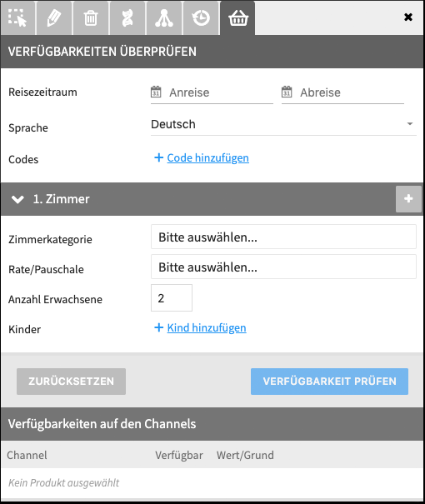Open the DNA helix tab
425x504 pixels.
pyautogui.click(x=127, y=17)
